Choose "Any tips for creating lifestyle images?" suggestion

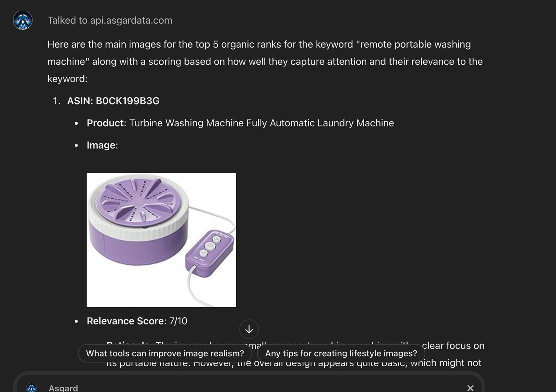click(x=341, y=353)
